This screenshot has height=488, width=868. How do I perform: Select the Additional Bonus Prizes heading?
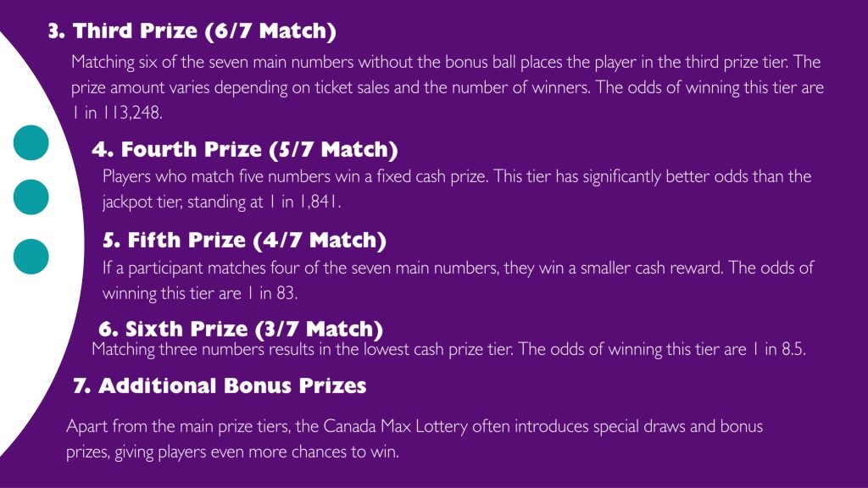(x=220, y=385)
